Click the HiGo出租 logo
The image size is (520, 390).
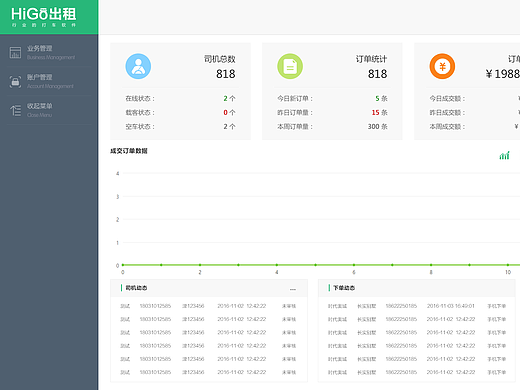pyautogui.click(x=44, y=17)
